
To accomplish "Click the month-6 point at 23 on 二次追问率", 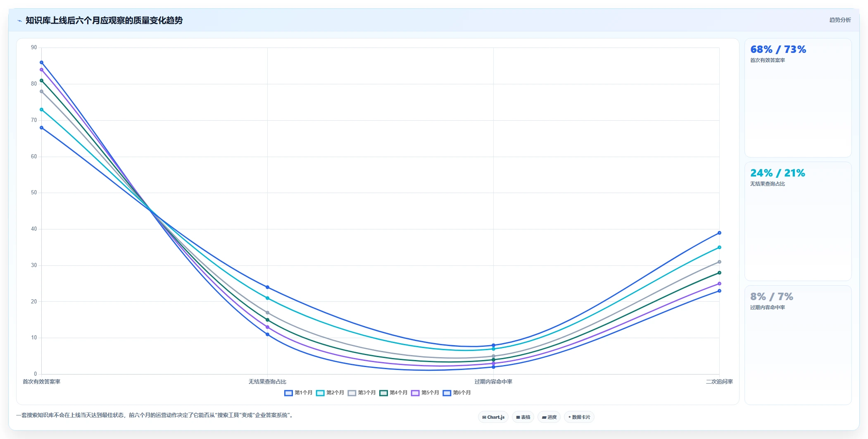I will pos(719,291).
